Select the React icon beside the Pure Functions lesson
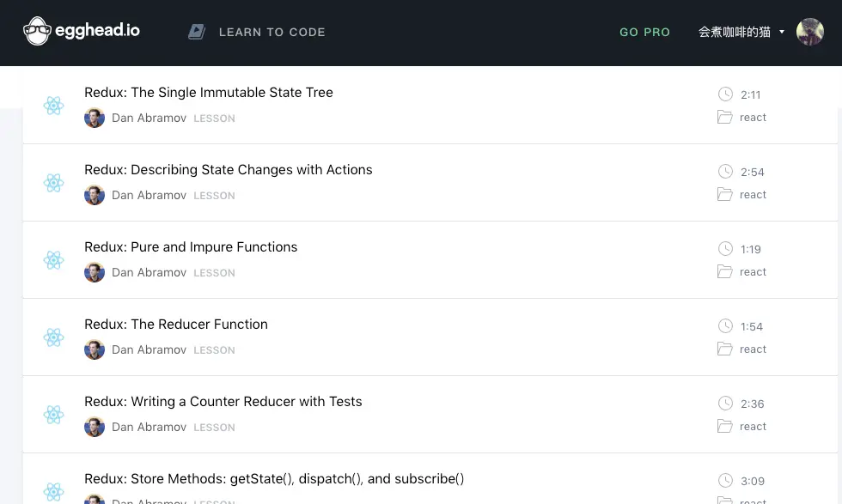Screen dimensions: 842x504 tap(53, 260)
